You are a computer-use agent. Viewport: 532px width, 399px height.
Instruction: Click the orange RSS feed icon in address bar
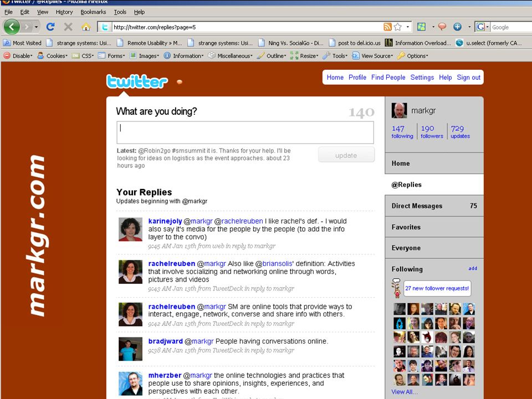387,27
